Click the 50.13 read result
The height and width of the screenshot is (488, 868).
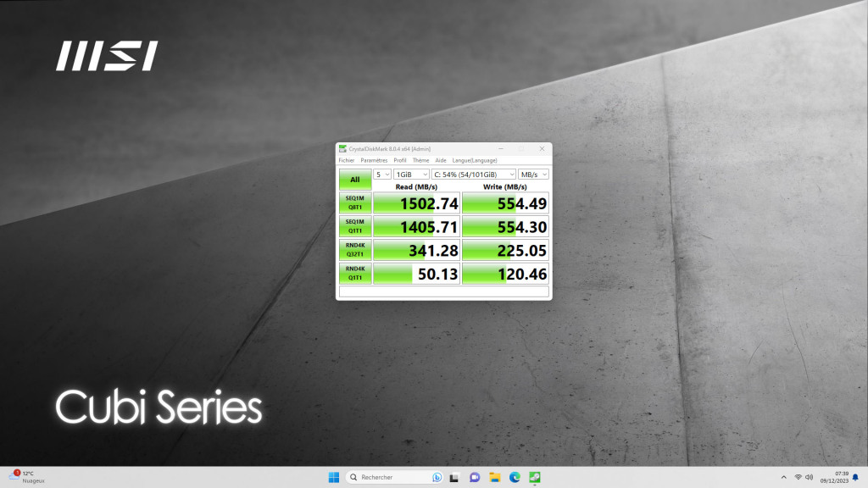point(416,274)
